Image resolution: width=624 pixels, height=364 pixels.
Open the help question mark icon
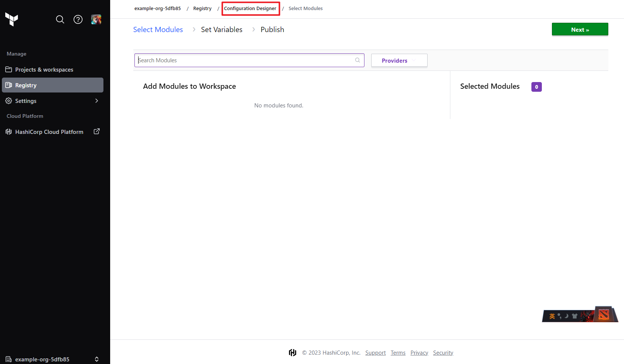coord(78,19)
